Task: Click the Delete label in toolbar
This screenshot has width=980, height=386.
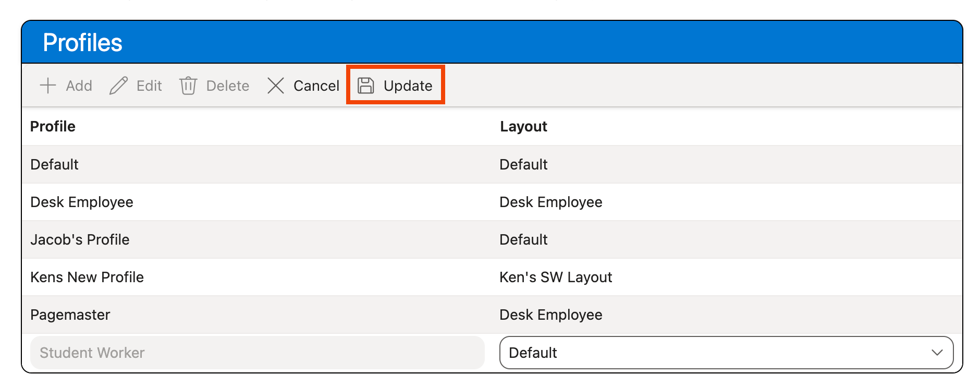Action: tap(227, 86)
